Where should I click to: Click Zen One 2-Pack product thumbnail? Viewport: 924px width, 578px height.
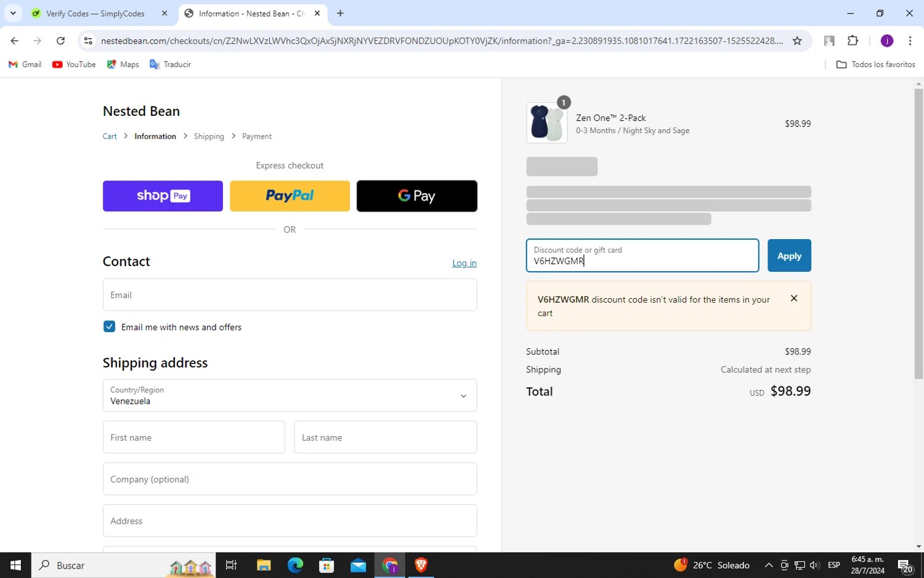(x=547, y=123)
